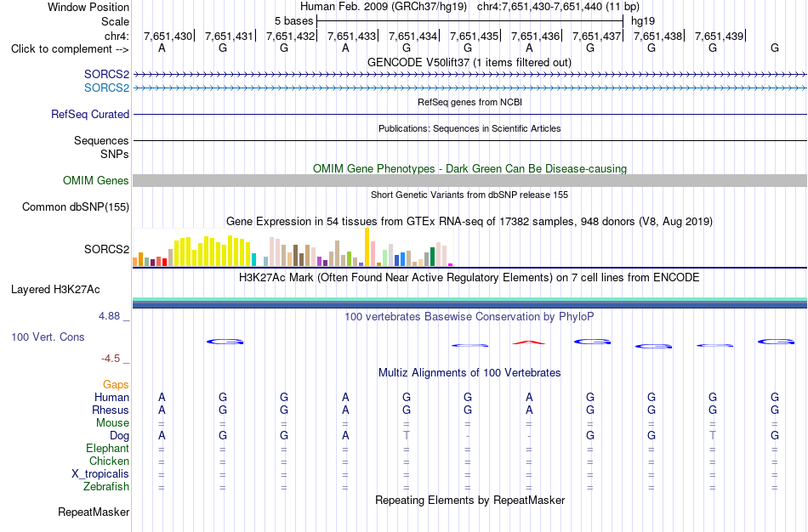
Task: Click 'Multiz Alignments of 100 Vertebrates' title
Action: pos(469,373)
